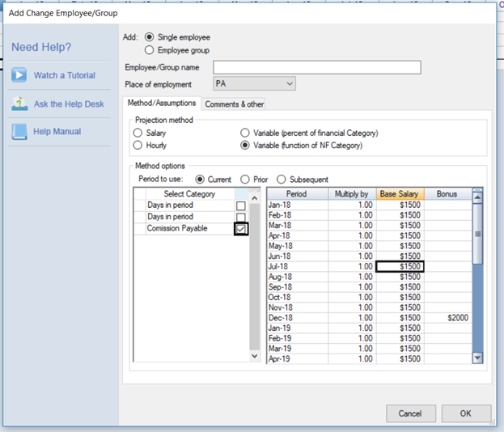Switch to the Comments & other tab
Screen dimensions: 504x432
click(x=235, y=104)
